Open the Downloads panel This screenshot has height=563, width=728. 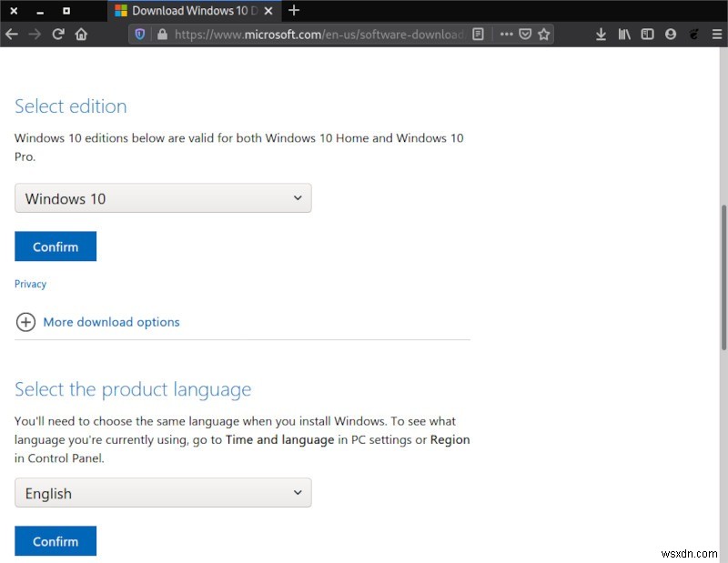(601, 34)
